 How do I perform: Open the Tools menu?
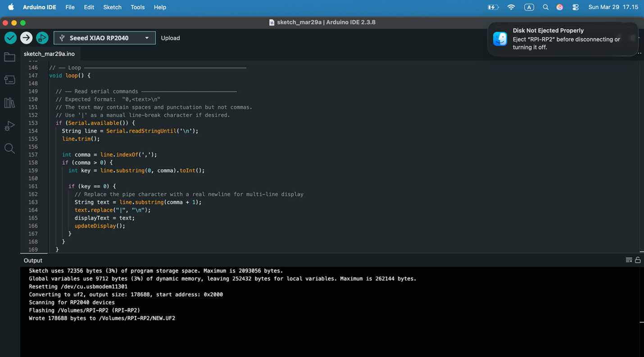coord(137,7)
